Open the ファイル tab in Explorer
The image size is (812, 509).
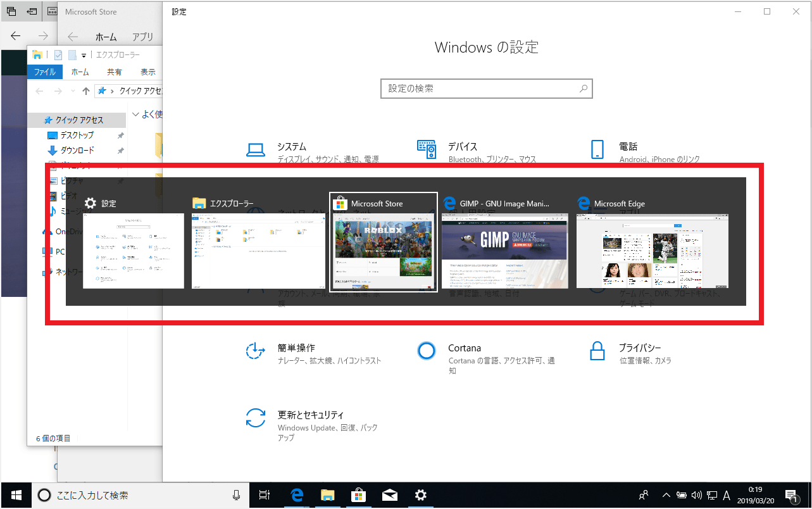coord(45,72)
